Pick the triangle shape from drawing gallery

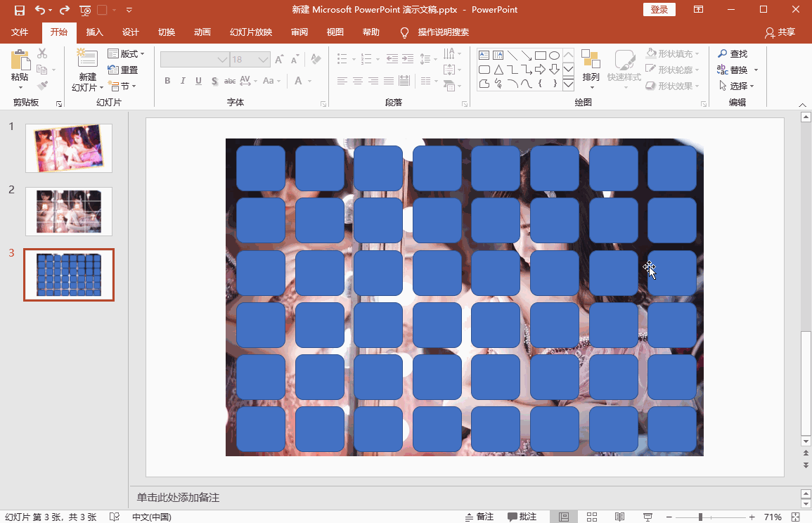click(498, 70)
